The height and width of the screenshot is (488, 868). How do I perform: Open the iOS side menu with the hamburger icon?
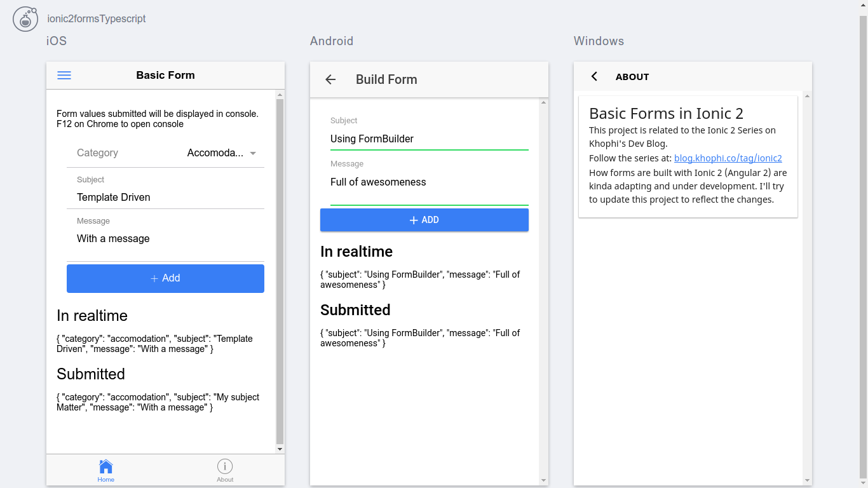pos(64,75)
